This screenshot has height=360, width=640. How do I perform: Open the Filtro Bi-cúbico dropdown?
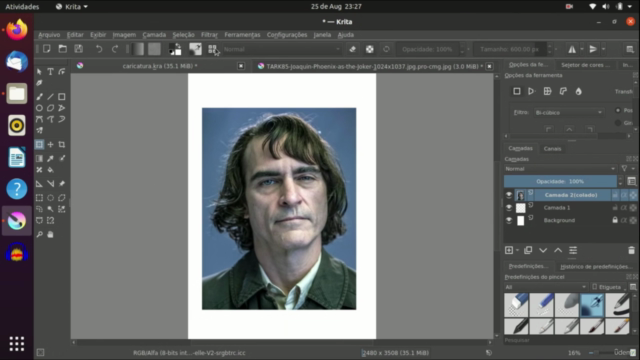click(x=569, y=112)
